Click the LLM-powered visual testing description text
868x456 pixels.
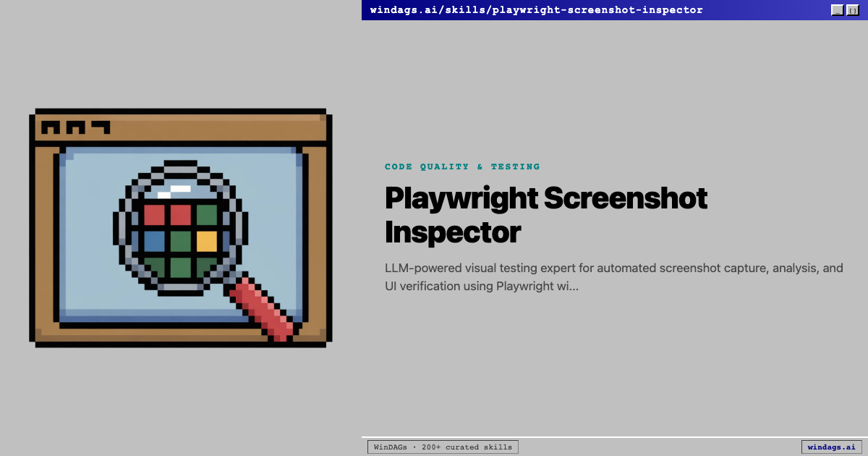pos(613,276)
